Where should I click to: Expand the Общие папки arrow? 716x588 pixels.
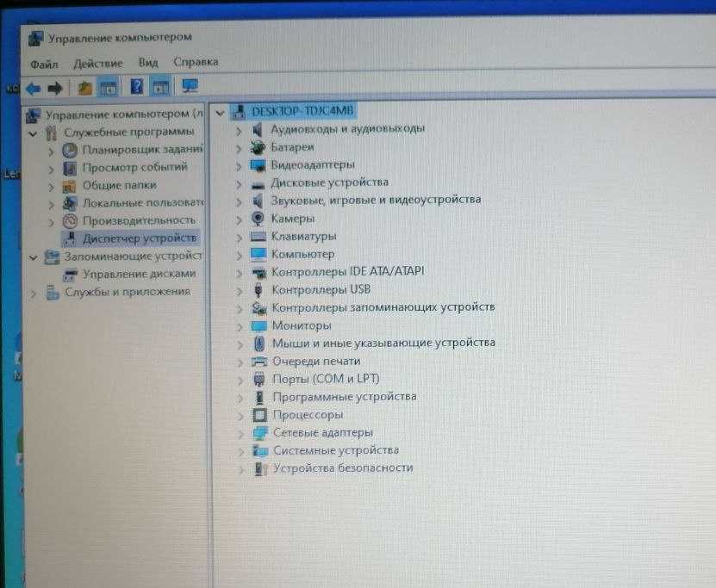[51, 188]
